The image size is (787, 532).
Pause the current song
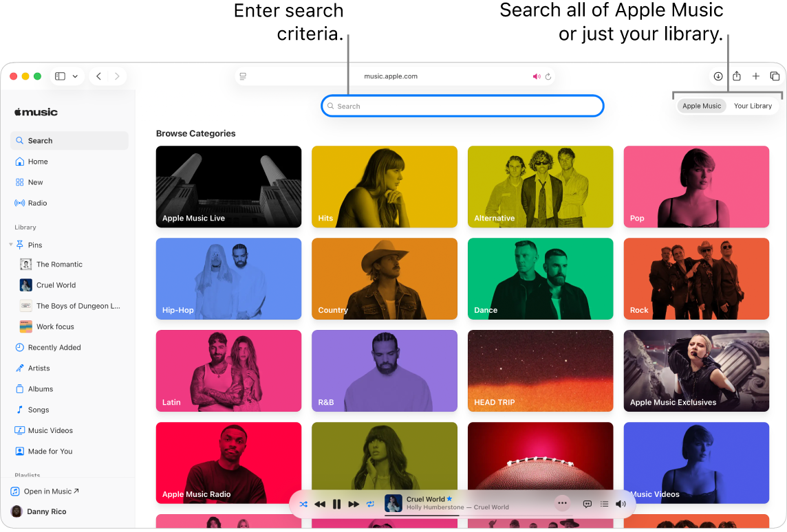337,504
